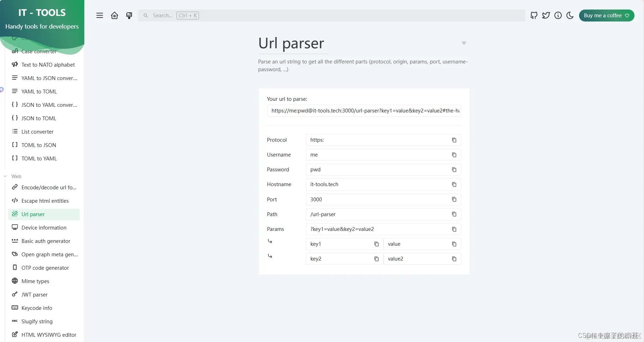This screenshot has height=342, width=644.
Task: Open the Twitter bird icon
Action: [x=546, y=16]
